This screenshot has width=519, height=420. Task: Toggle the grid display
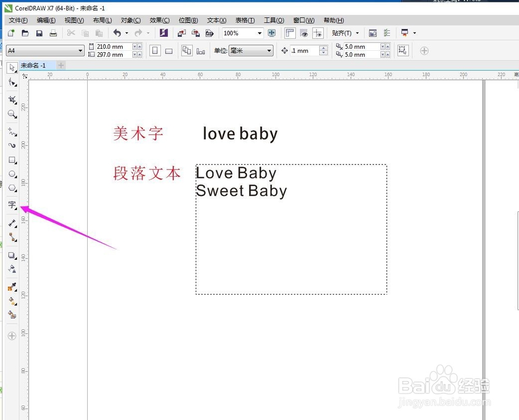pyautogui.click(x=304, y=33)
